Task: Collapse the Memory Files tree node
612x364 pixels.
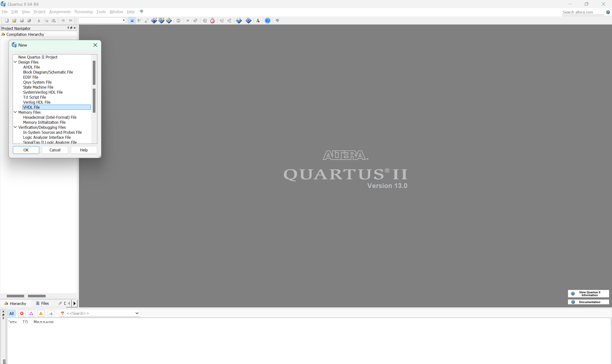Action: 15,112
